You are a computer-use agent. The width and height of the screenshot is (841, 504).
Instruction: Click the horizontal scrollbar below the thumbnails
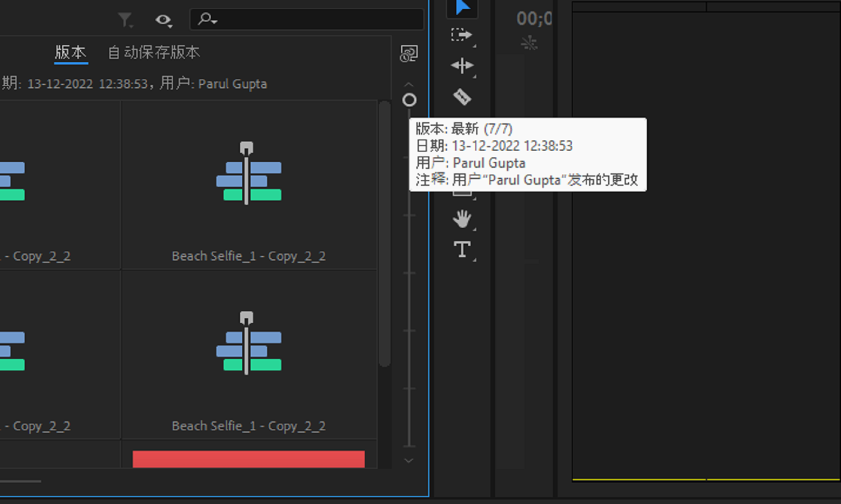(x=20, y=481)
